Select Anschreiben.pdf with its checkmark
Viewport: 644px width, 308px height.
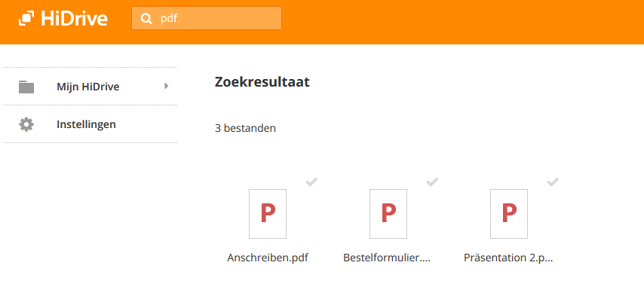pyautogui.click(x=311, y=181)
